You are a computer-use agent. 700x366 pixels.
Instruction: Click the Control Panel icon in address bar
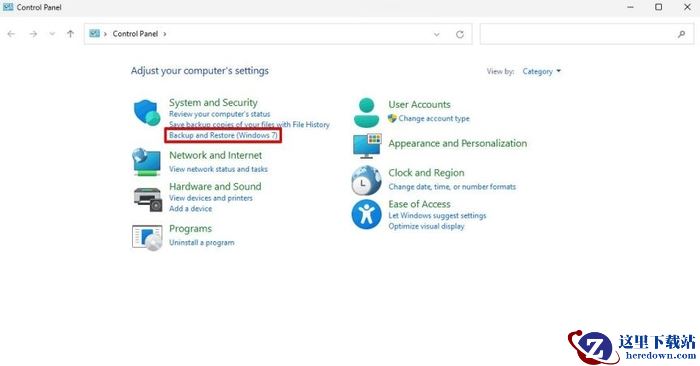pyautogui.click(x=94, y=33)
